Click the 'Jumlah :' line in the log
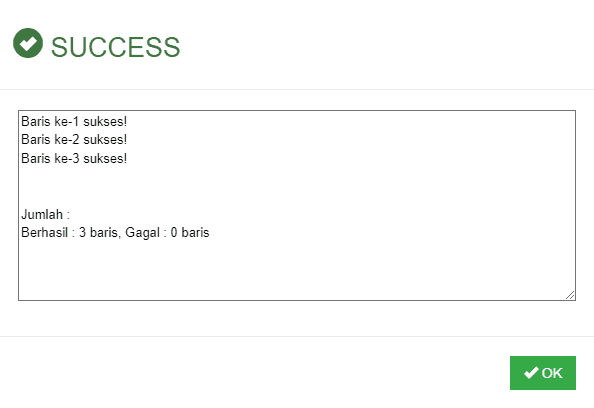The width and height of the screenshot is (594, 408). (45, 214)
